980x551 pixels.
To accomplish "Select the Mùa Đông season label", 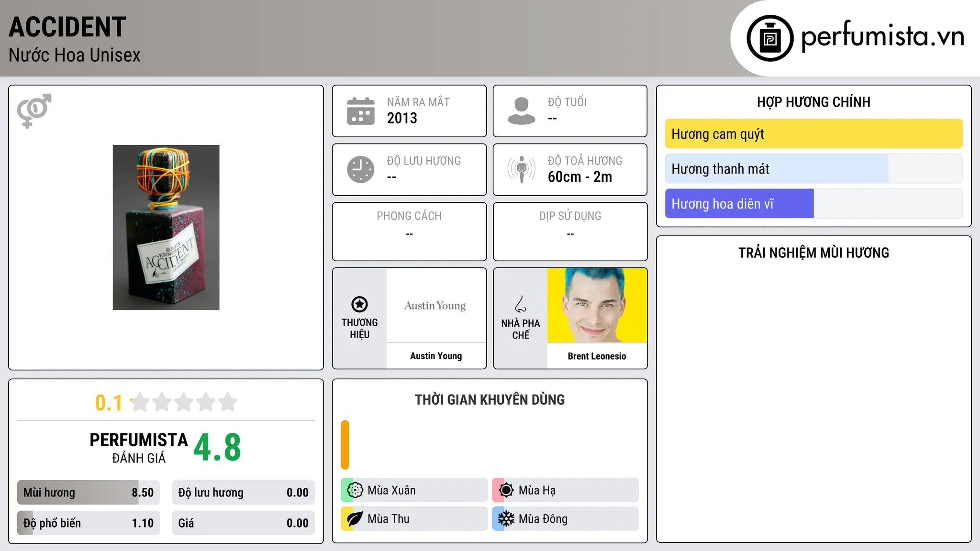I will click(543, 519).
